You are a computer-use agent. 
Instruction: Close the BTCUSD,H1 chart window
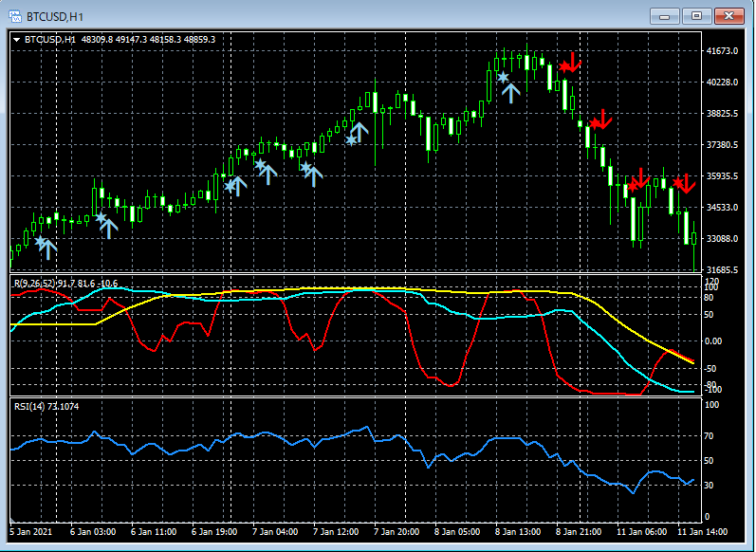coord(729,16)
